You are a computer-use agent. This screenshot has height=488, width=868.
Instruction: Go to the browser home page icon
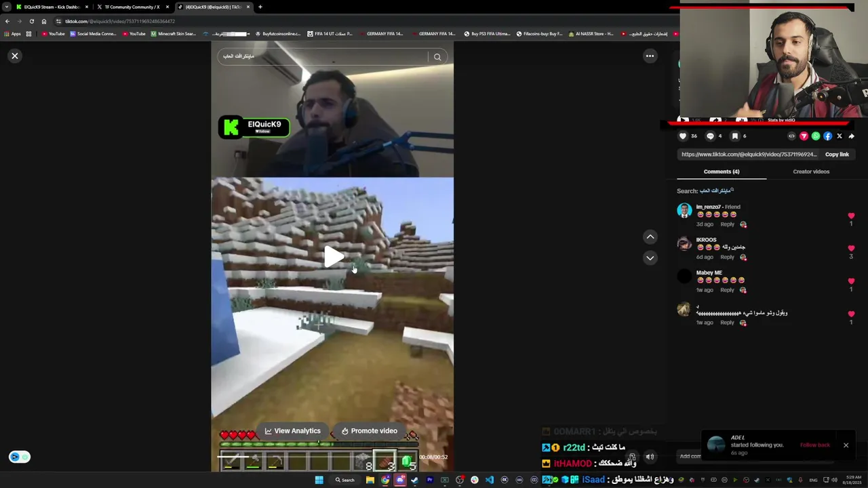(x=44, y=21)
